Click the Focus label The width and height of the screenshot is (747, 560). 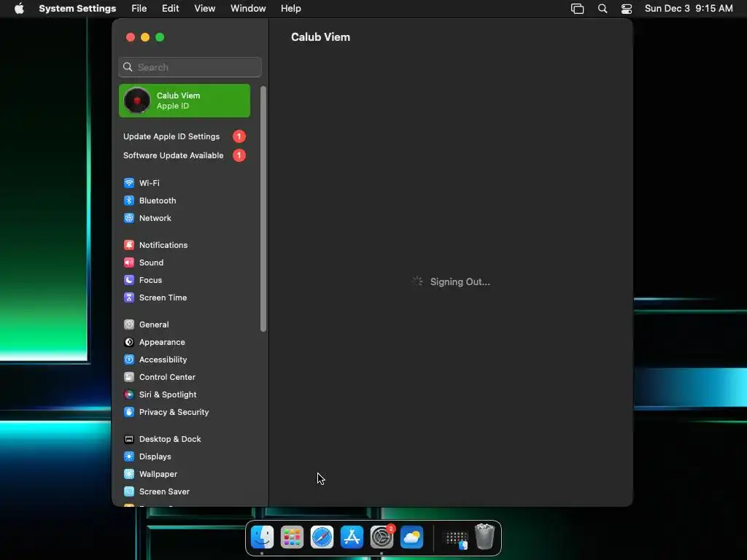tap(150, 280)
